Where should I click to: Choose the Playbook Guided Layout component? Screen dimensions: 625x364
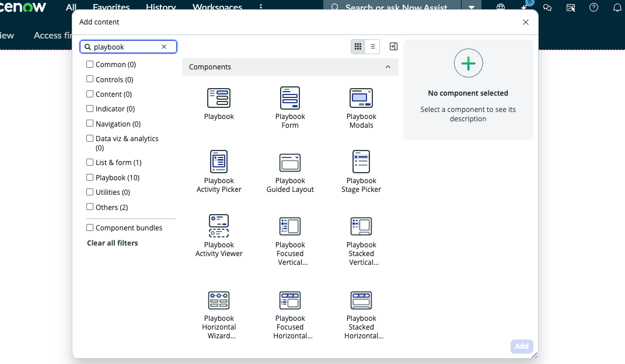(290, 173)
